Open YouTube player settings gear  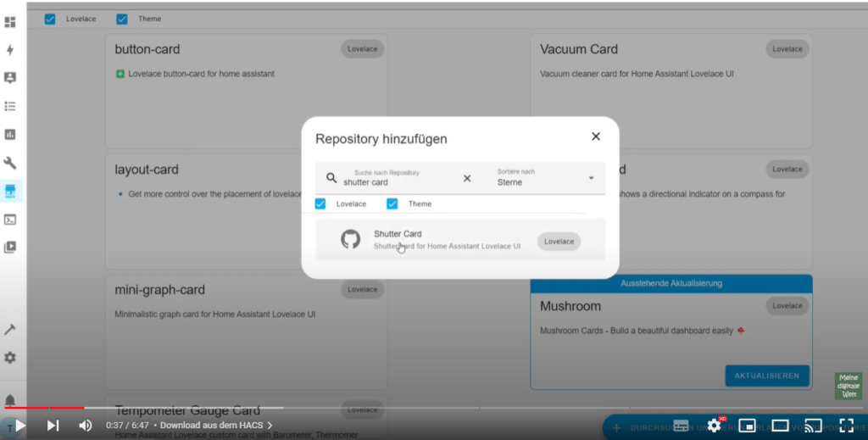point(714,425)
